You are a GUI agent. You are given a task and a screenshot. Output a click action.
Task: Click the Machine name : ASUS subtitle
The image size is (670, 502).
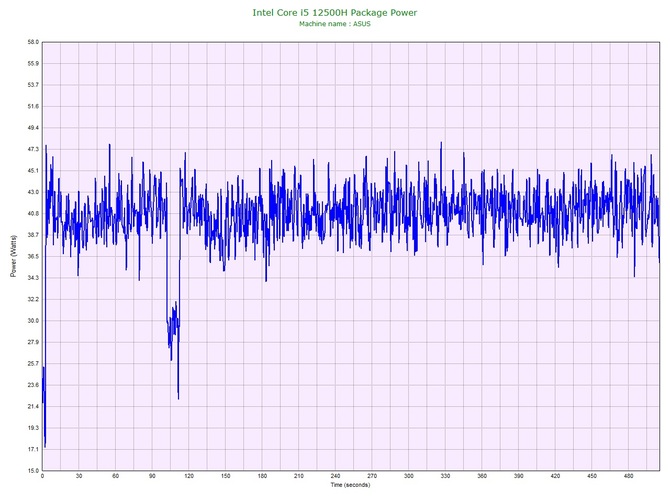(x=335, y=24)
